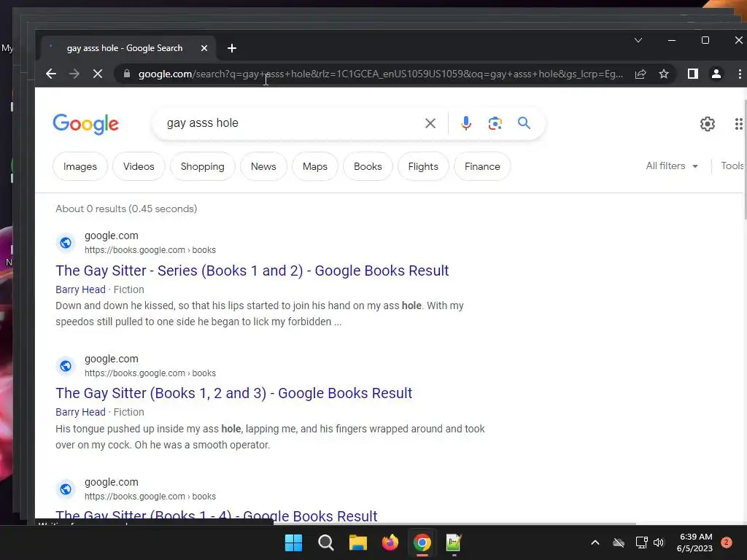
Task: Close the Google Search tab
Action: pyautogui.click(x=204, y=48)
